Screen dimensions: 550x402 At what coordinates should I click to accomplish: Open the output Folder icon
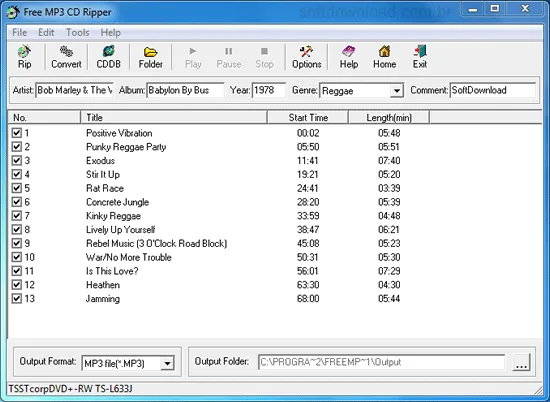150,57
